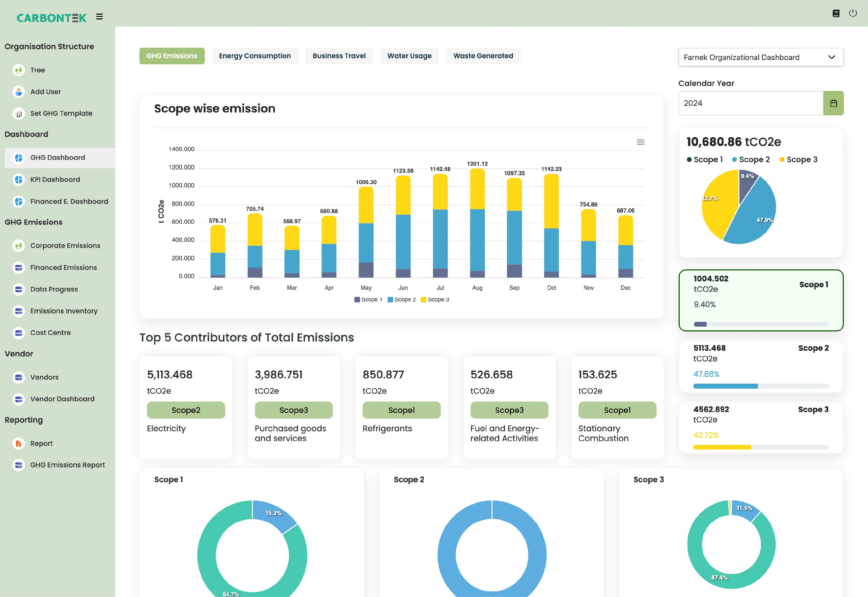
Task: Click the Cost Centre icon
Action: pyautogui.click(x=19, y=332)
